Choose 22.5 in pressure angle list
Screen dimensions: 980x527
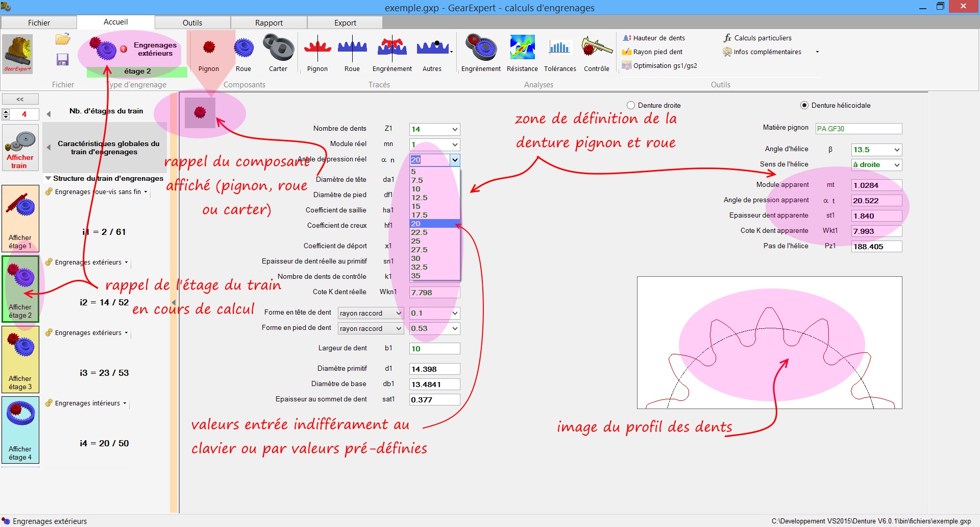(435, 232)
